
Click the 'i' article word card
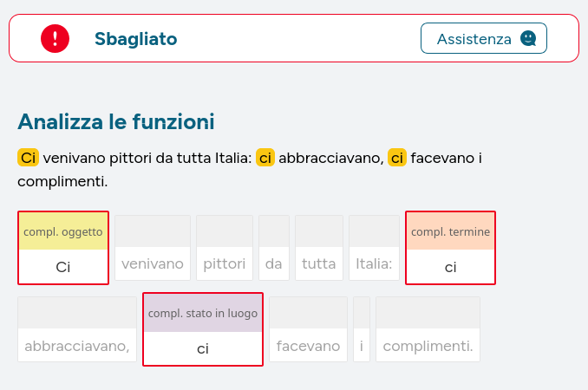(362, 329)
